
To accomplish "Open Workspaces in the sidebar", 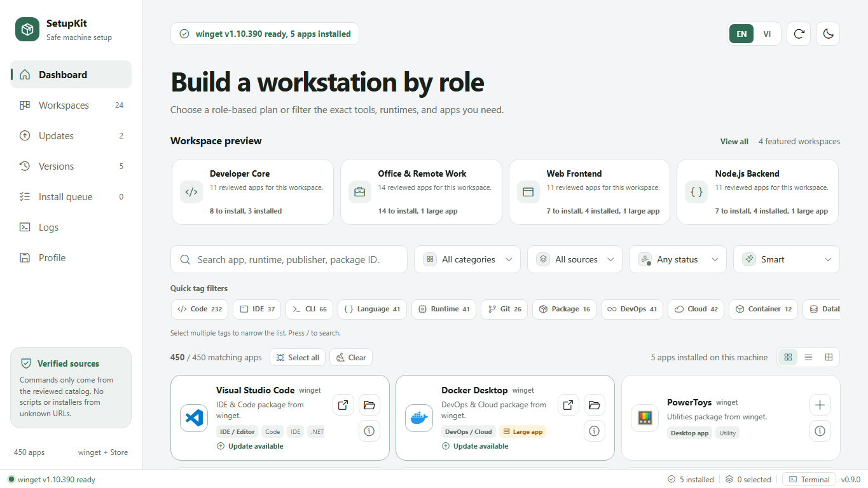I will [x=71, y=105].
